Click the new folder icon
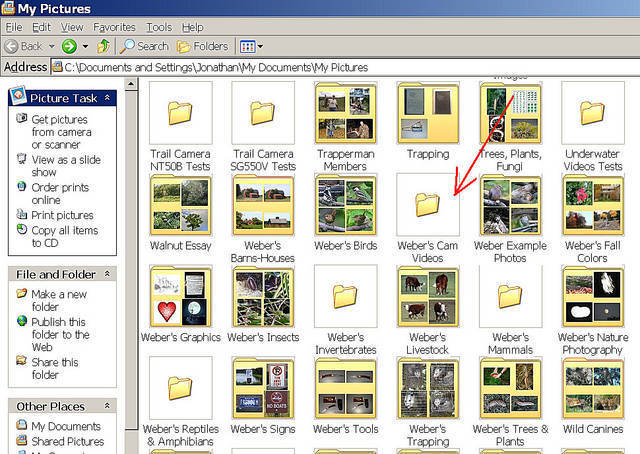The width and height of the screenshot is (640, 454). click(22, 293)
